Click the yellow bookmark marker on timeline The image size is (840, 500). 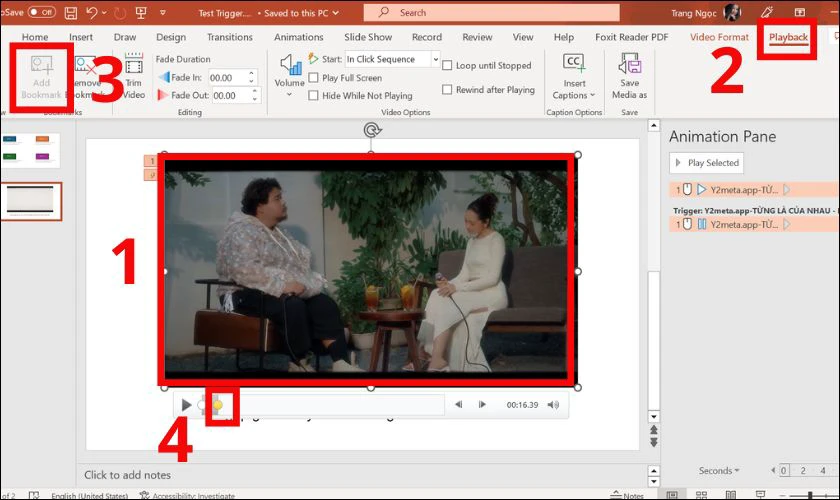point(218,405)
